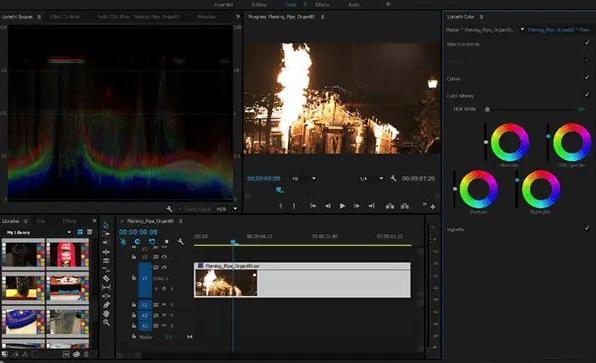Toggle V2 track output eye icon
Screen dimensions: 596x363
(164, 257)
